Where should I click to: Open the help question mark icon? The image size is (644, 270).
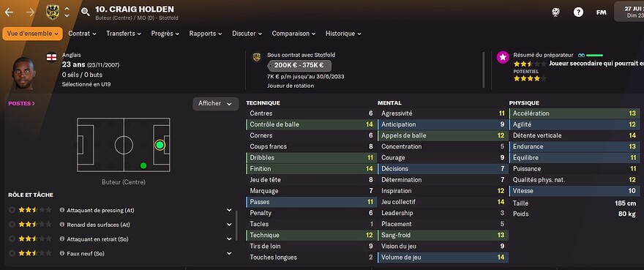click(578, 12)
